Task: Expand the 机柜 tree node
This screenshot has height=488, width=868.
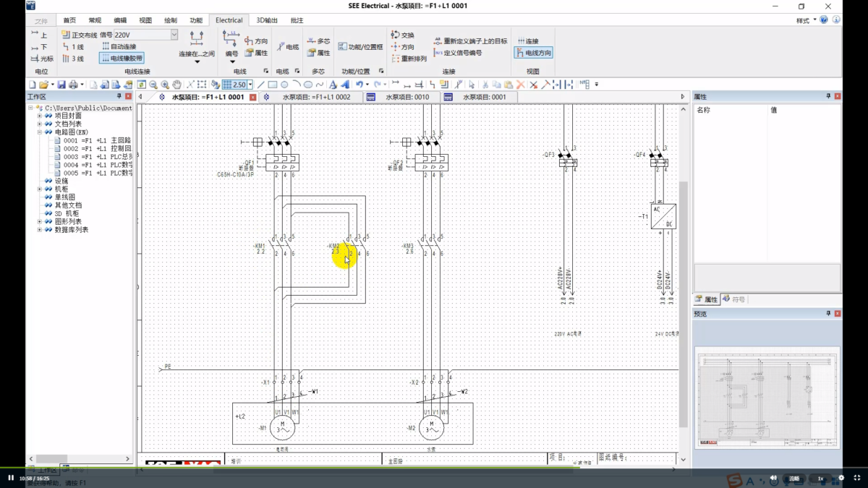Action: click(x=40, y=189)
